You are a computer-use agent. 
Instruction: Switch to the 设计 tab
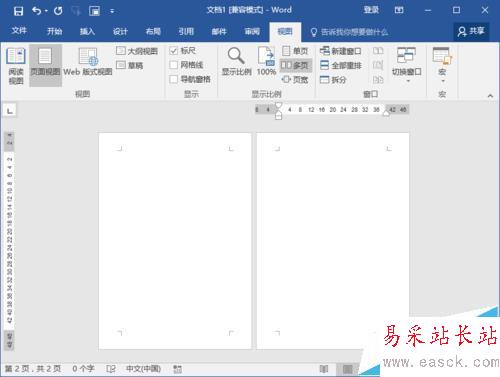click(120, 32)
